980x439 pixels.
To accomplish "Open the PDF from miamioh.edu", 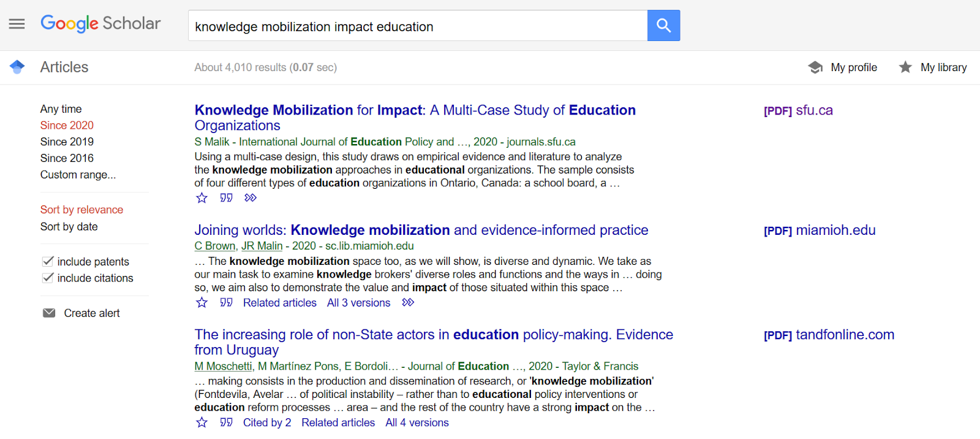I will point(820,231).
